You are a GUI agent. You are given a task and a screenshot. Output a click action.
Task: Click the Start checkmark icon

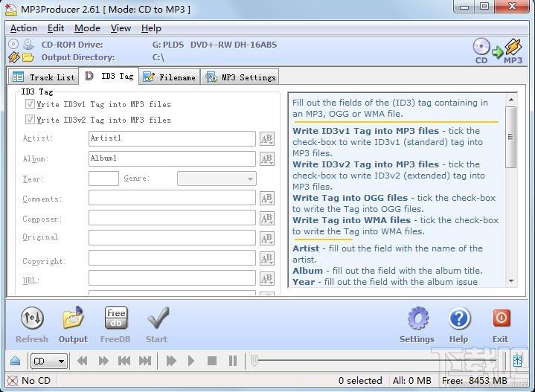coord(158,318)
